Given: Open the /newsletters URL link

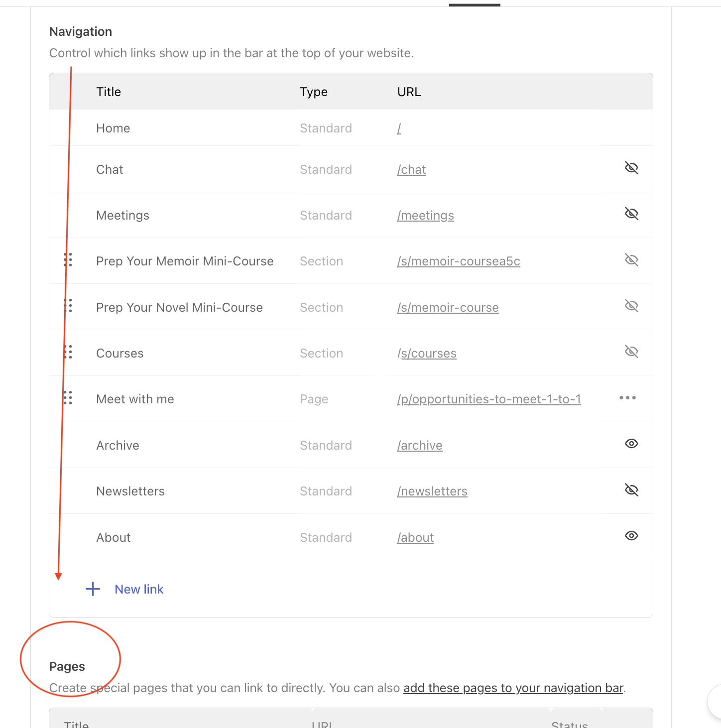Looking at the screenshot, I should point(432,491).
